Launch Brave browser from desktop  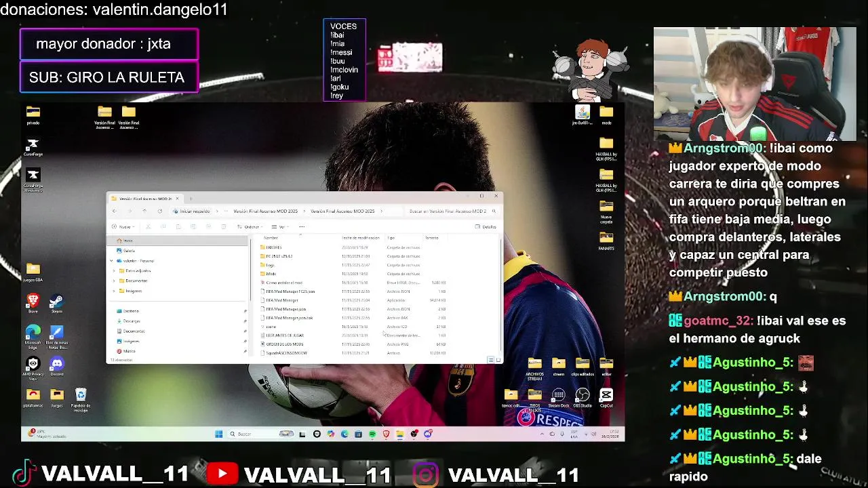click(x=33, y=303)
